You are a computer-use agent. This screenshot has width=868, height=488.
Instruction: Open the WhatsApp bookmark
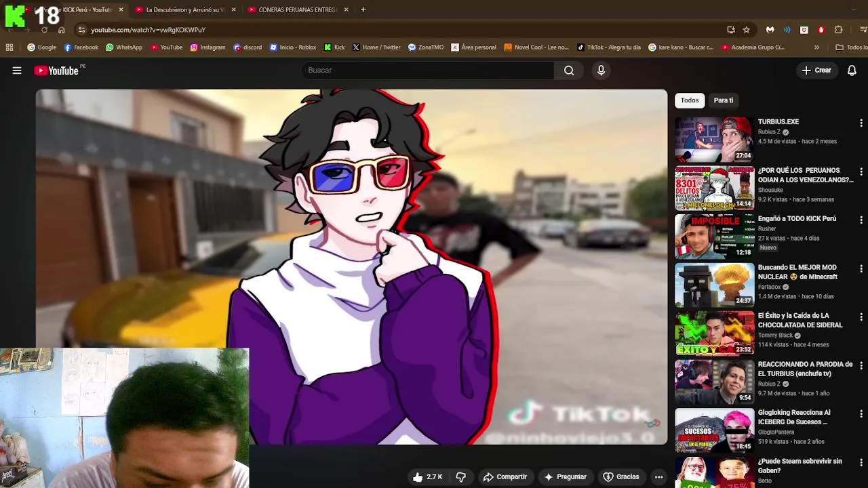tap(123, 47)
